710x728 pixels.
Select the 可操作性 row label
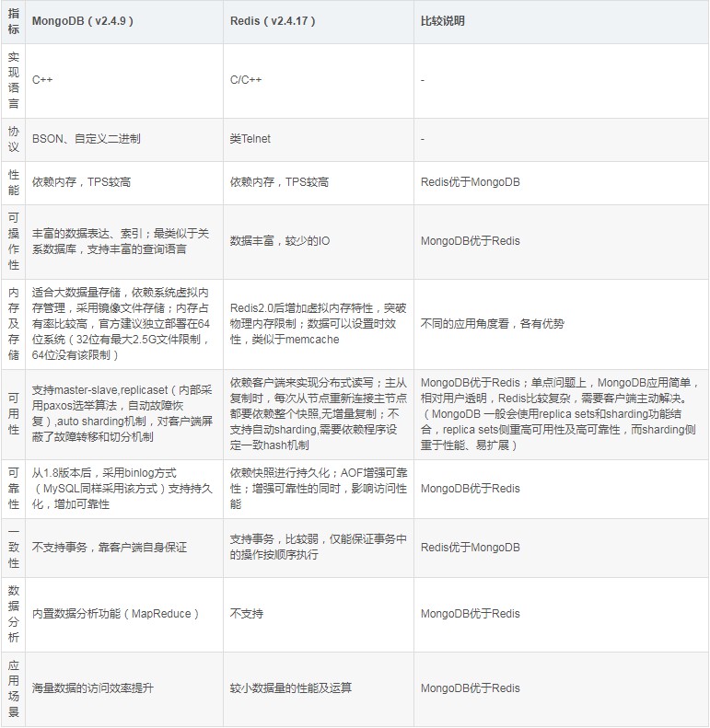(14, 241)
